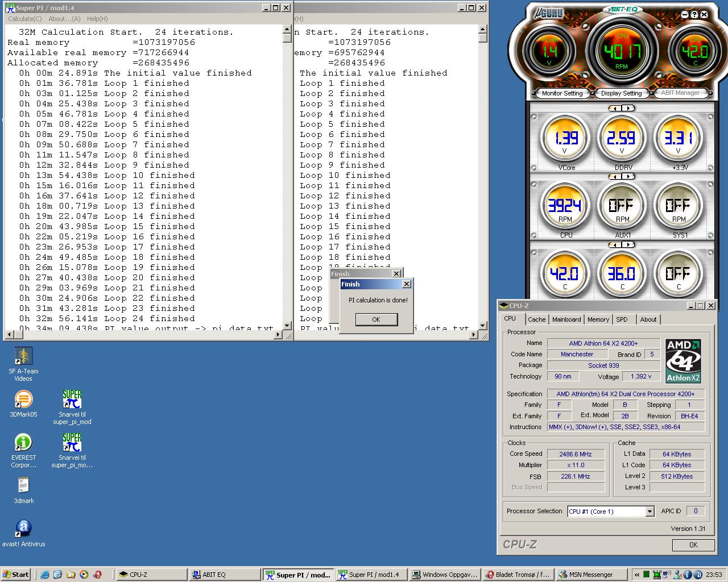
Task: Minimize the uGuru ABIT EQ panel
Action: click(x=685, y=15)
